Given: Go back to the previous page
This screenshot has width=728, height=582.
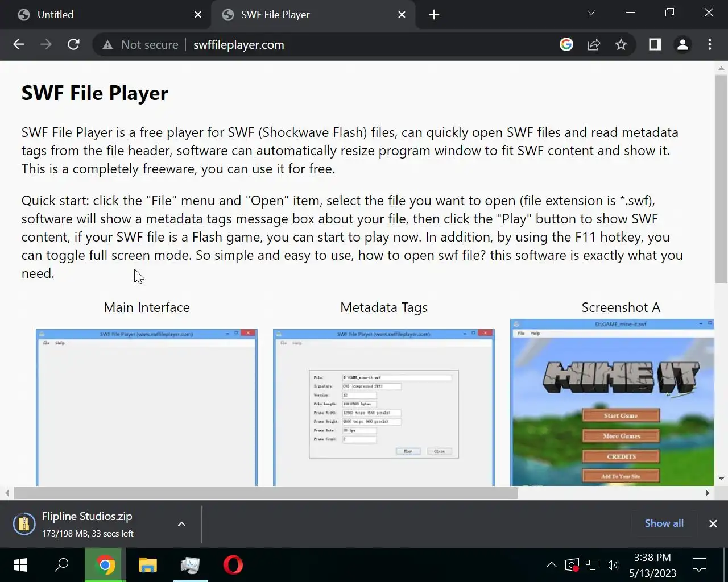Looking at the screenshot, I should click(x=19, y=45).
